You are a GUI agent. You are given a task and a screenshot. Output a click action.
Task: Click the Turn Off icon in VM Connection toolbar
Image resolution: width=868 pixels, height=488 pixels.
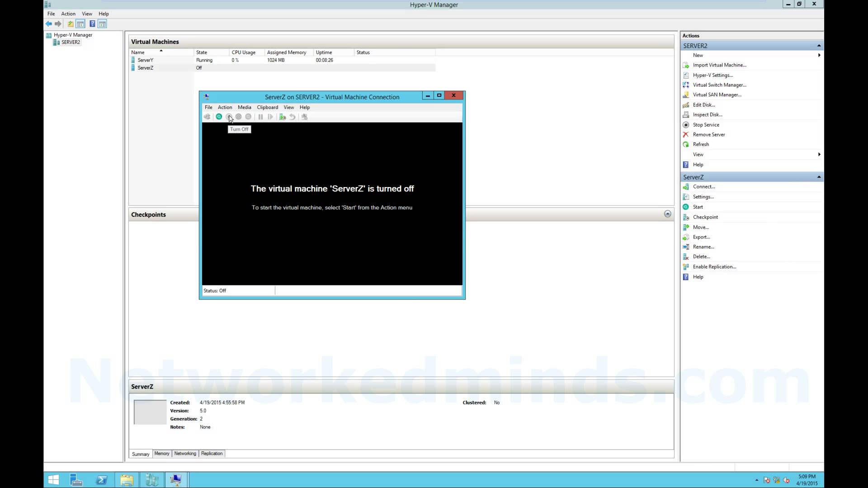point(229,117)
